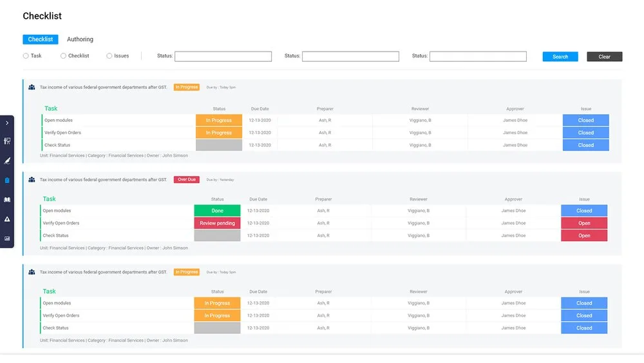
Task: Click Open issue of Verify Open Orders, Over Due checklist
Action: (584, 223)
